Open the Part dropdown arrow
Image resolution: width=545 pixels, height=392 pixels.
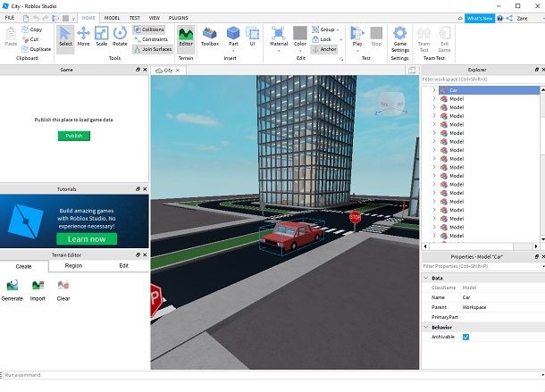coord(233,50)
